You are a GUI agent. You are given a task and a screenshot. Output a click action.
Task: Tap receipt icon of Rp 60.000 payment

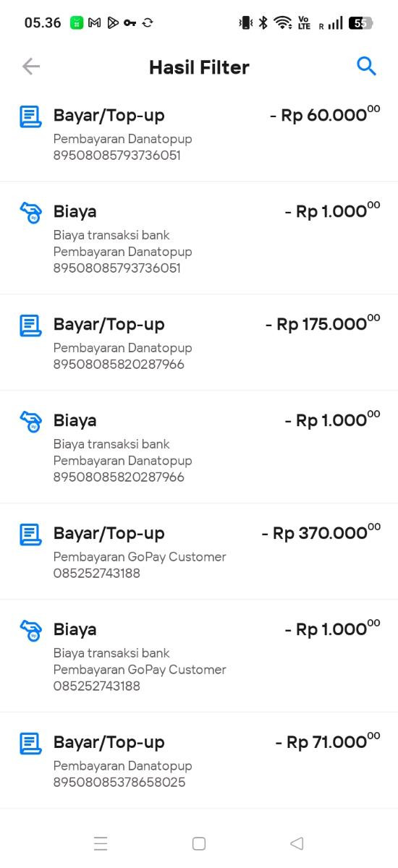(x=30, y=116)
